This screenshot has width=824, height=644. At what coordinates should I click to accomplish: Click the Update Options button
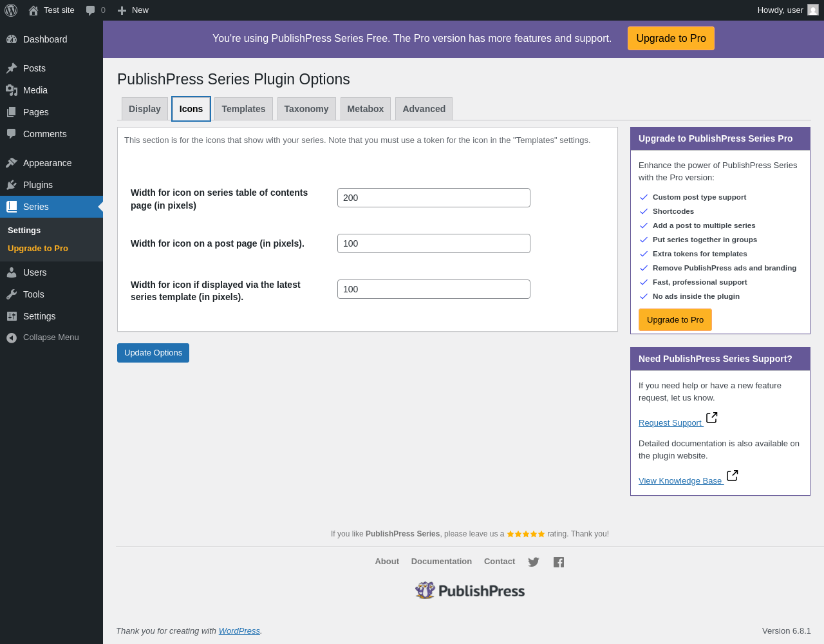pos(153,353)
